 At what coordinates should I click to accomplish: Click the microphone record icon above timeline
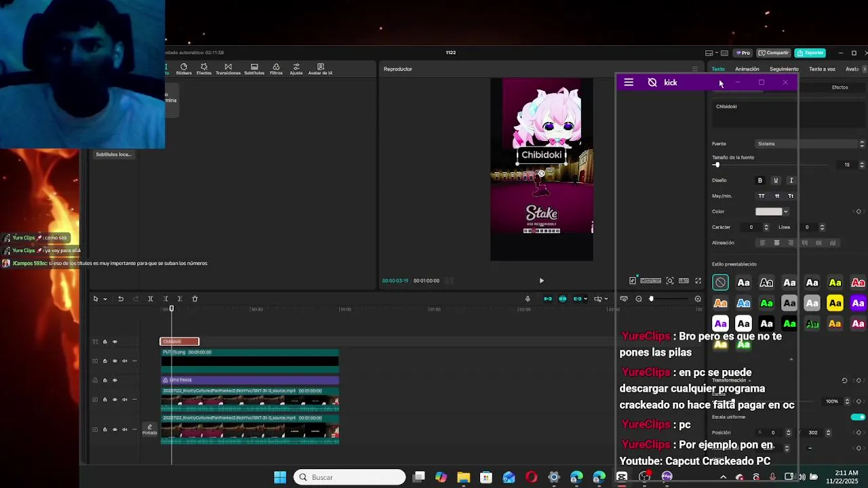click(528, 299)
